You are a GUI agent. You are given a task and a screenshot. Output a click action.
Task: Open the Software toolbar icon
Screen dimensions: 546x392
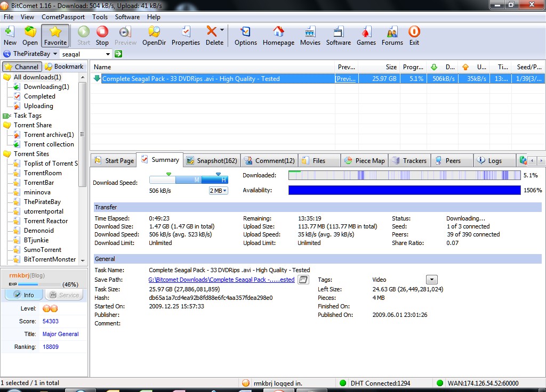click(338, 36)
